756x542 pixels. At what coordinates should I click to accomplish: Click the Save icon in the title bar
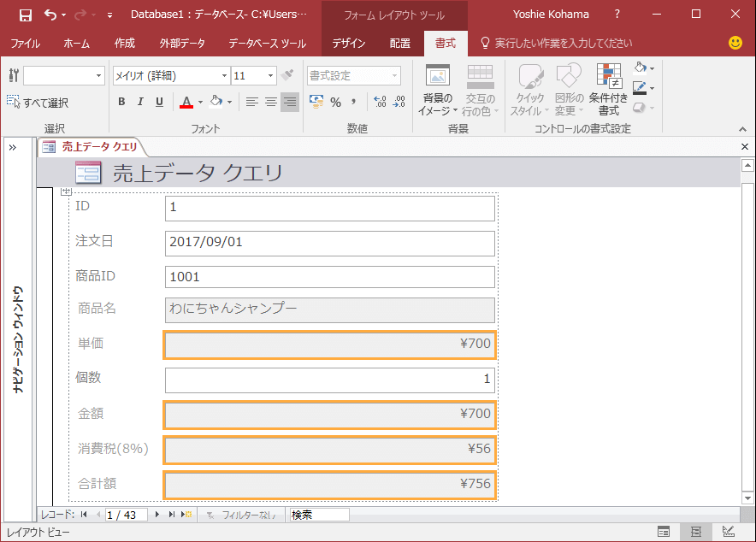coord(26,15)
